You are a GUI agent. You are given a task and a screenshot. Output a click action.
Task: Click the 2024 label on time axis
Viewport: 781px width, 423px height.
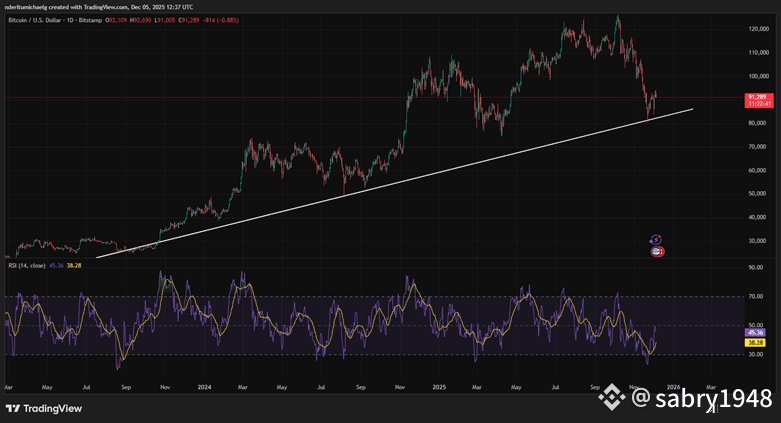203,385
